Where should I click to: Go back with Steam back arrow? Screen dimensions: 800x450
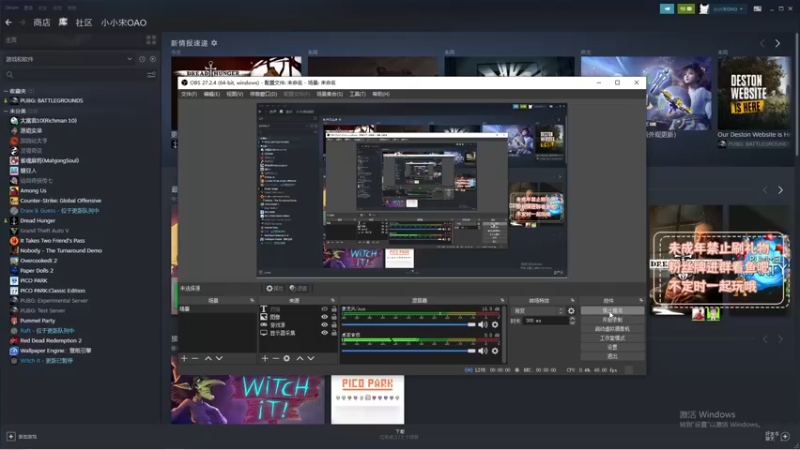pos(9,22)
